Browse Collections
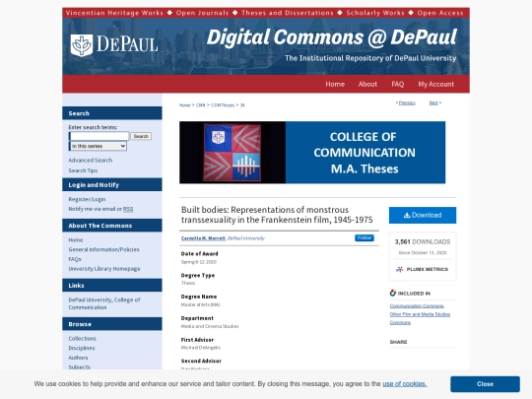This screenshot has height=399, width=532. pyautogui.click(x=82, y=339)
